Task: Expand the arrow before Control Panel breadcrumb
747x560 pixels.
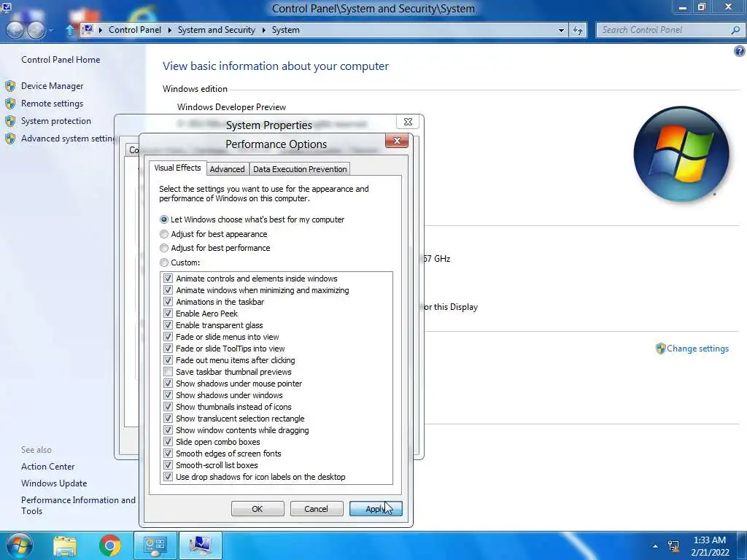Action: [x=101, y=30]
